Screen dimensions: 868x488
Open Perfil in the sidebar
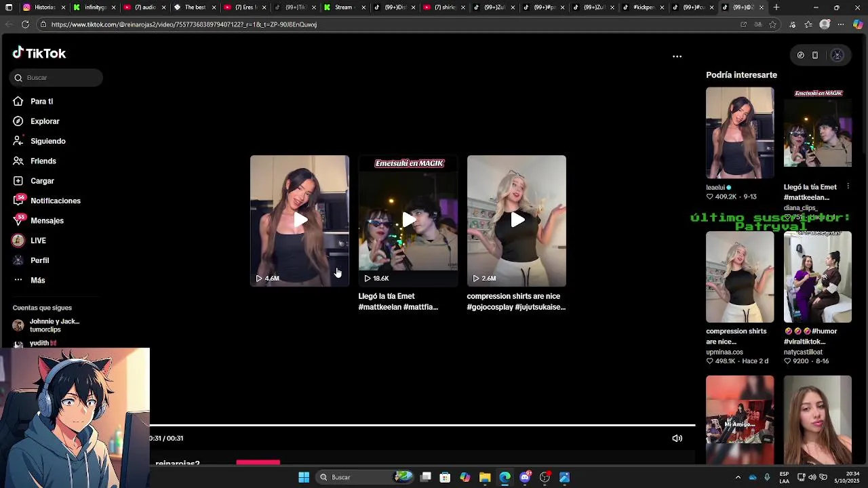(x=39, y=260)
